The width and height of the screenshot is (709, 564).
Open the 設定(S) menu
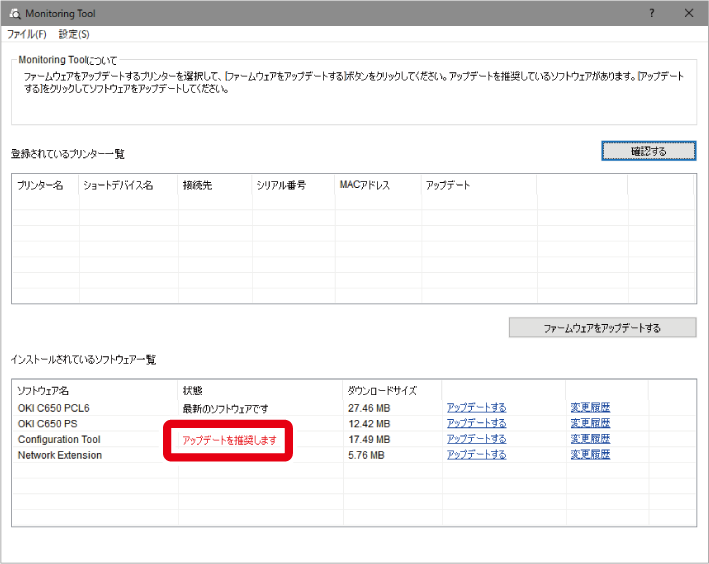tap(74, 34)
